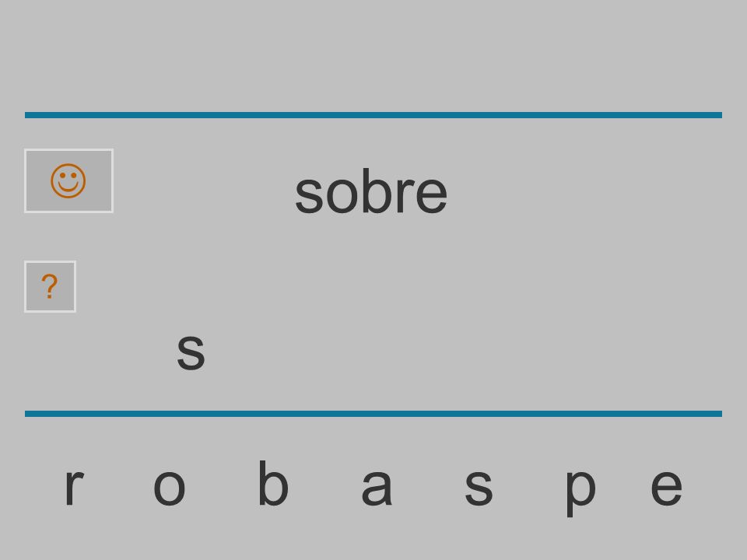
Task: Click the target word "sobre"
Action: [371, 192]
